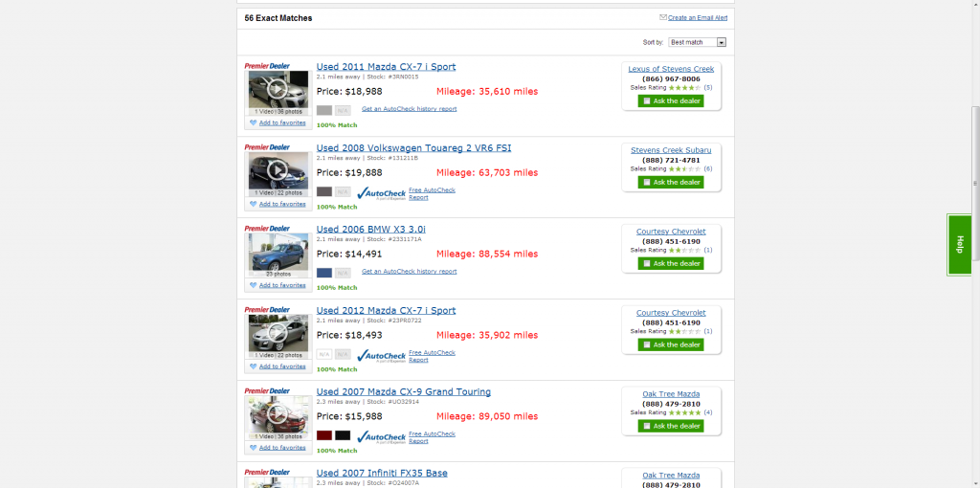The width and height of the screenshot is (980, 488).
Task: Select dark gray swatch on Volkswagen Touareg
Action: (323, 191)
